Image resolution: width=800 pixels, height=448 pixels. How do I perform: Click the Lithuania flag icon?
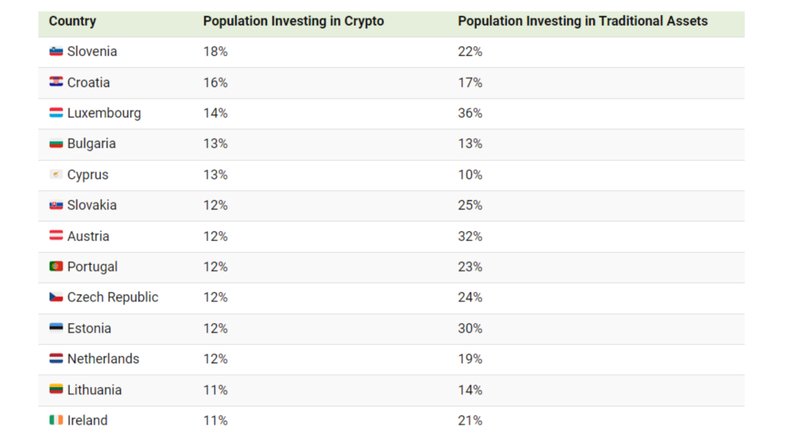[x=56, y=389]
